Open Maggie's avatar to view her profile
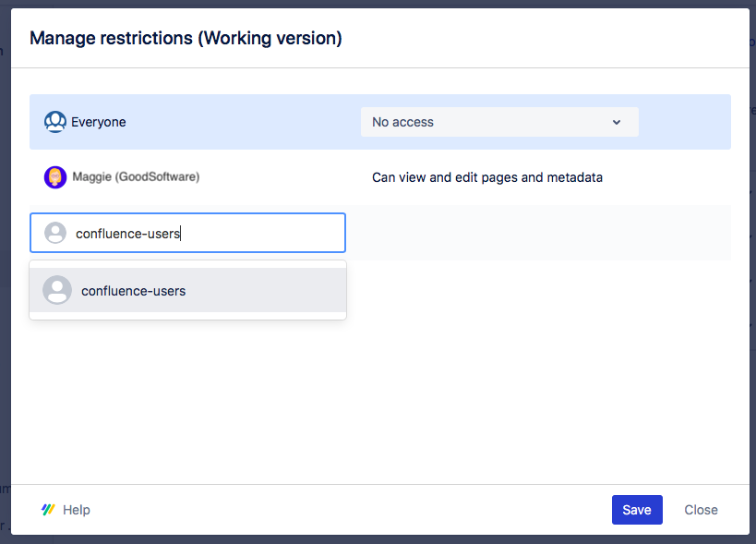This screenshot has width=756, height=544. [x=54, y=176]
